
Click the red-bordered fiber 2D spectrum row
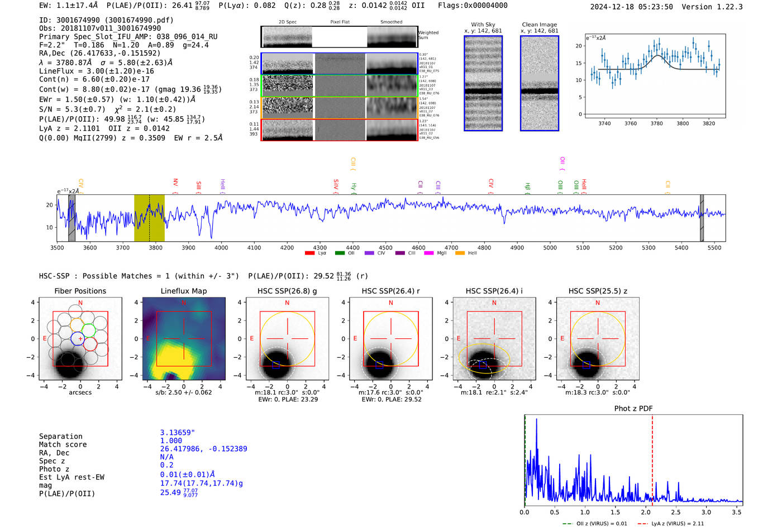[340, 130]
